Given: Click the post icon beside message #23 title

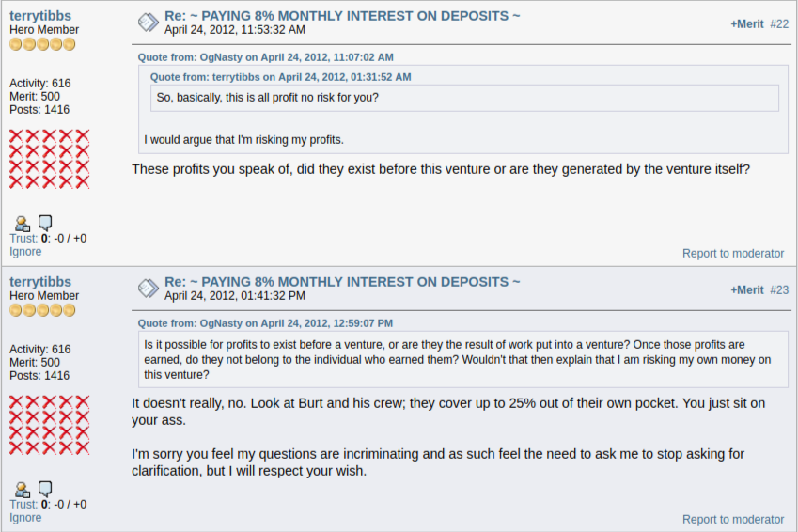Looking at the screenshot, I should 149,289.
